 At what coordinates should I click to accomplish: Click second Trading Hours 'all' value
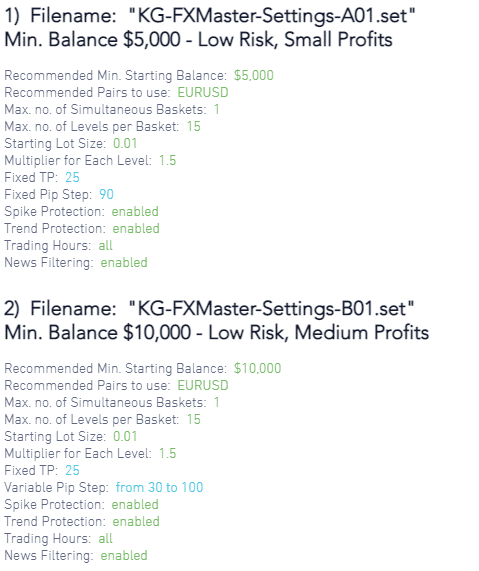(x=105, y=538)
